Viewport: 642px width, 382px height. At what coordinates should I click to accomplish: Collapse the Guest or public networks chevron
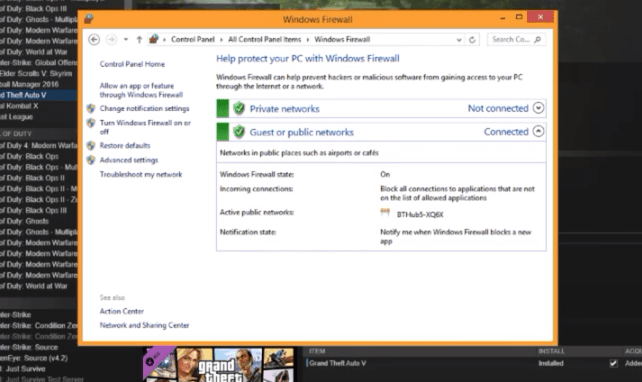538,131
